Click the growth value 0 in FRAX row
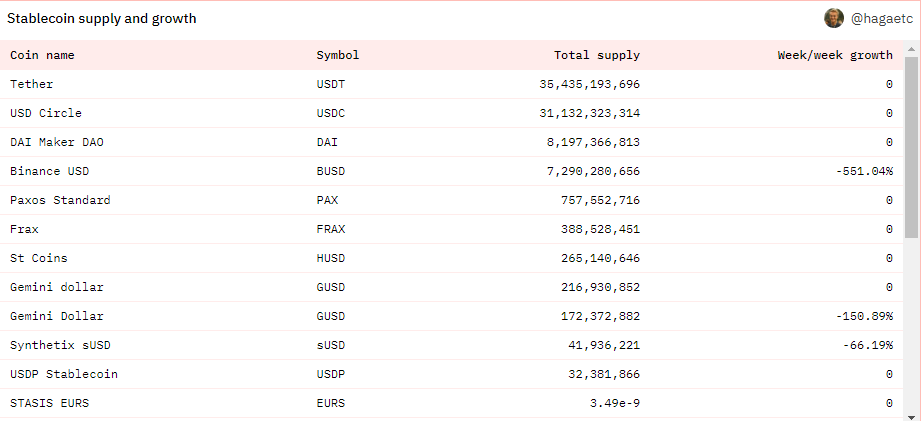 pos(889,229)
